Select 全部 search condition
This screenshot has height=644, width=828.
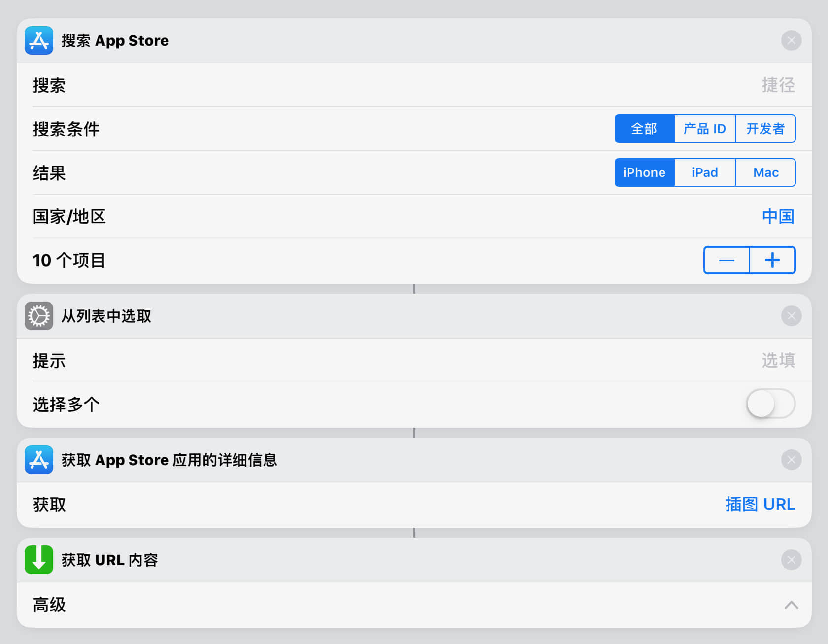click(x=644, y=129)
